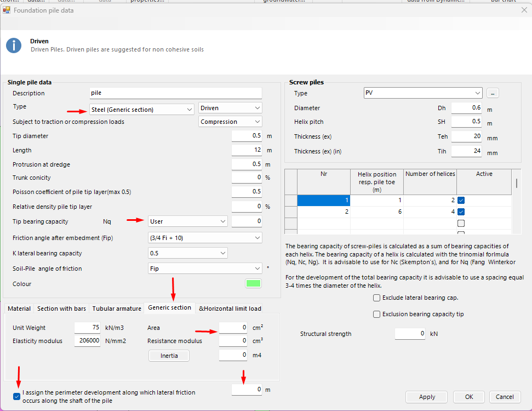532x411 pixels.
Task: Click the Resistance modulus input field
Action: (233, 341)
